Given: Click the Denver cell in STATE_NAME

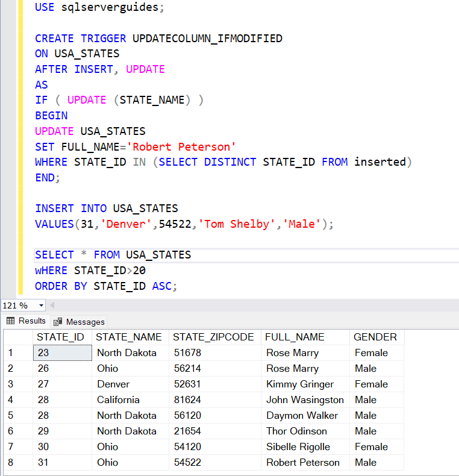Looking at the screenshot, I should click(x=130, y=384).
